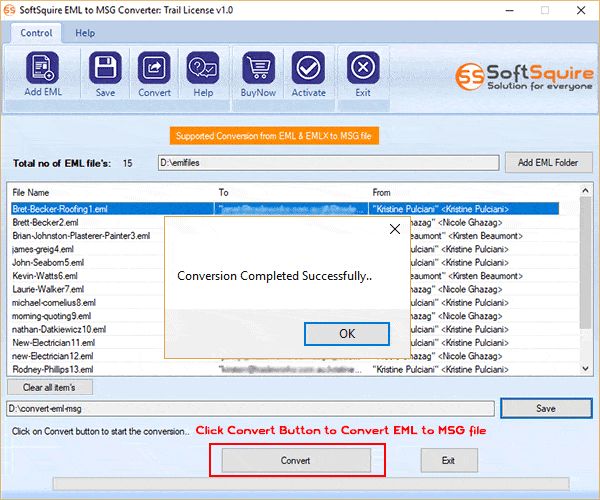The width and height of the screenshot is (600, 500).
Task: Select Brian-Johnston-Plasterer-Painter3.eml file
Action: coord(81,236)
